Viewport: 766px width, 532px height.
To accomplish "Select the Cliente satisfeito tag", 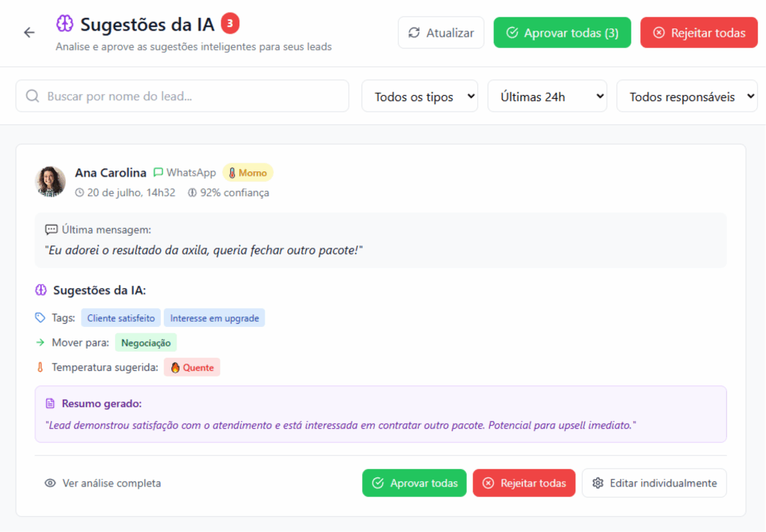I will [120, 318].
